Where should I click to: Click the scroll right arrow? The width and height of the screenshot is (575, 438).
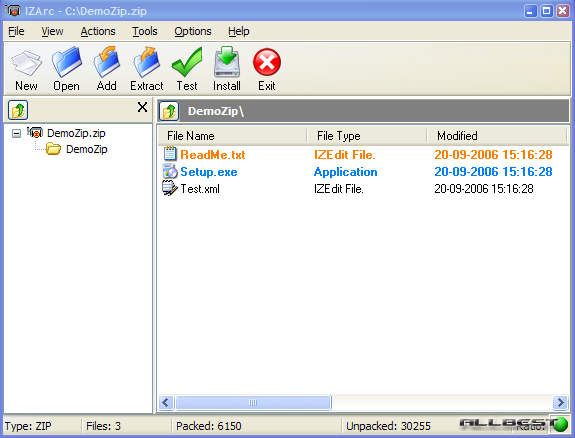coord(560,402)
